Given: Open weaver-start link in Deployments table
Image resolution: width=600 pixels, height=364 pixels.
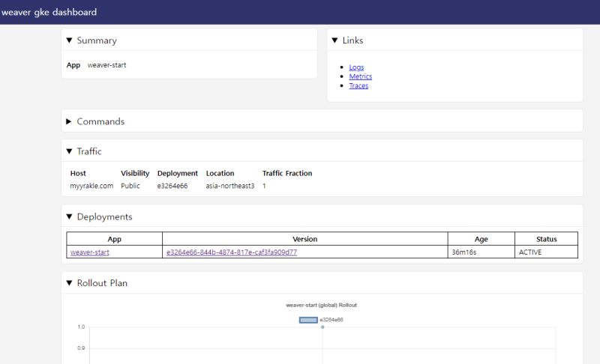Looking at the screenshot, I should click(90, 252).
